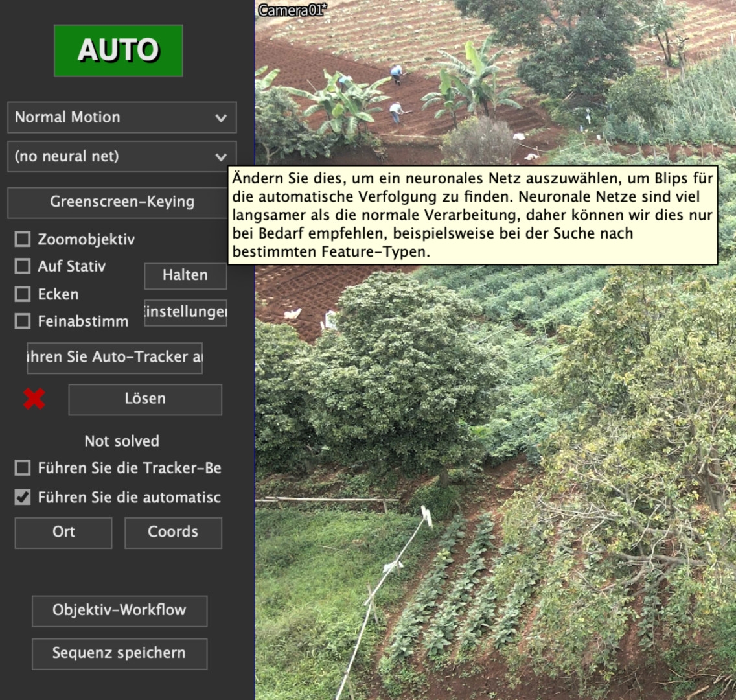The width and height of the screenshot is (736, 700).
Task: Enable the Zoomobjektiv checkbox
Action: pos(23,239)
